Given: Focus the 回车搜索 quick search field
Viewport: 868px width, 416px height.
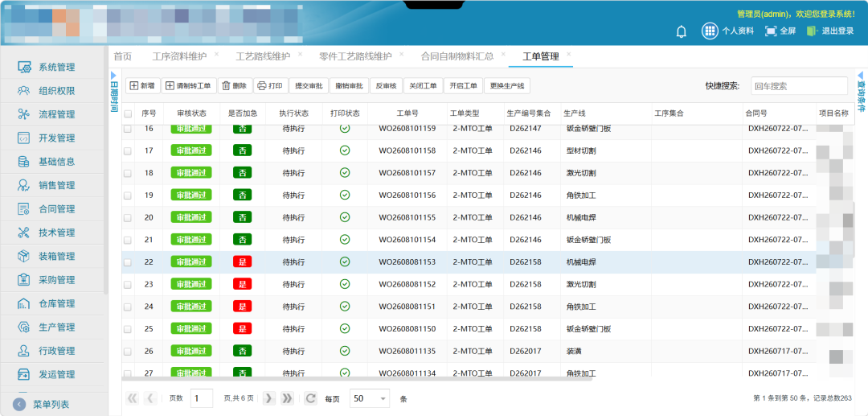Looking at the screenshot, I should (799, 86).
